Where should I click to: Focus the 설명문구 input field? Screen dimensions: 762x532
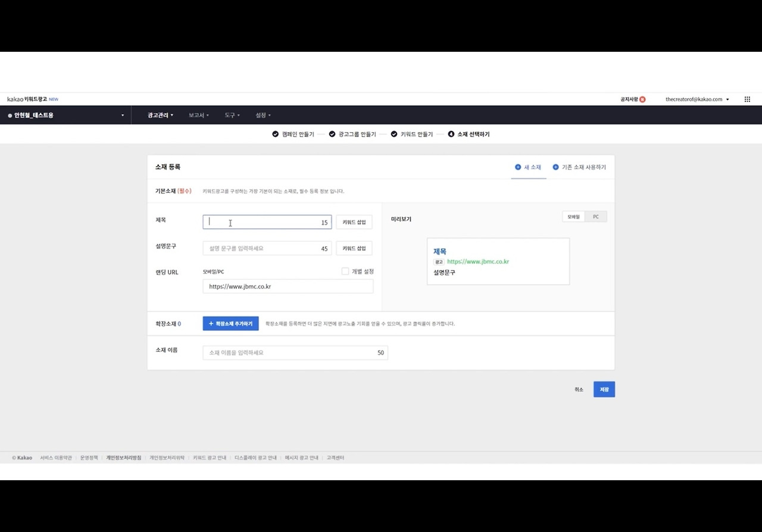267,248
